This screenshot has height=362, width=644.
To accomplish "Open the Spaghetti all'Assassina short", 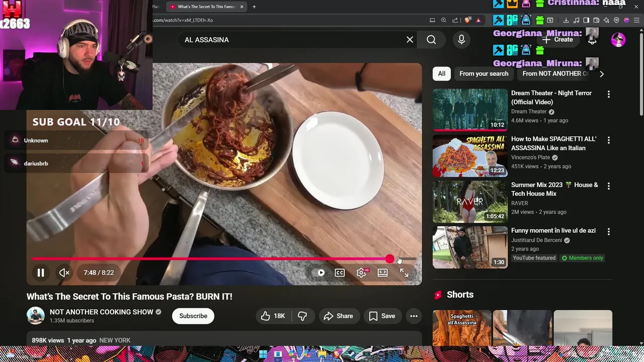I will (461, 328).
